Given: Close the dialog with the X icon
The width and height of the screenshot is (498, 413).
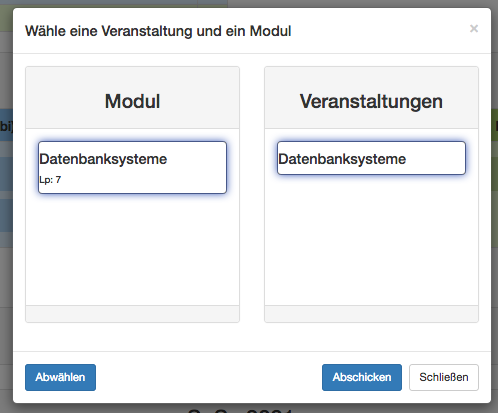Looking at the screenshot, I should click(x=474, y=29).
